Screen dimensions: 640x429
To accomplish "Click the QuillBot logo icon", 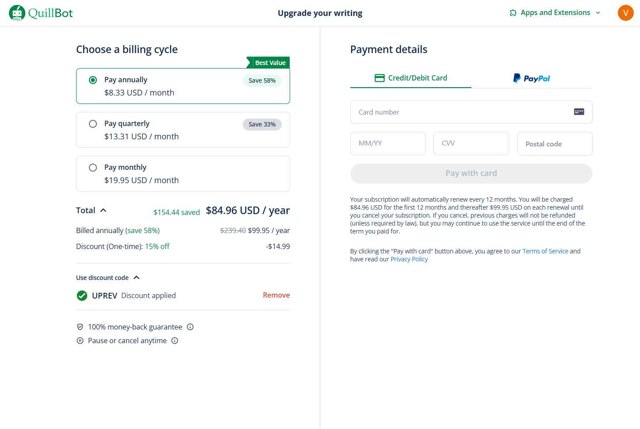I will 16,13.
